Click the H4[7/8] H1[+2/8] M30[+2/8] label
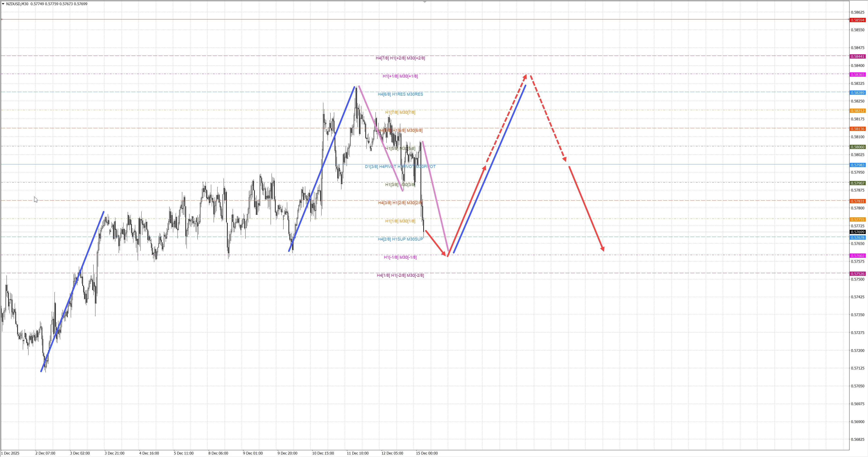The image size is (868, 457). click(400, 58)
